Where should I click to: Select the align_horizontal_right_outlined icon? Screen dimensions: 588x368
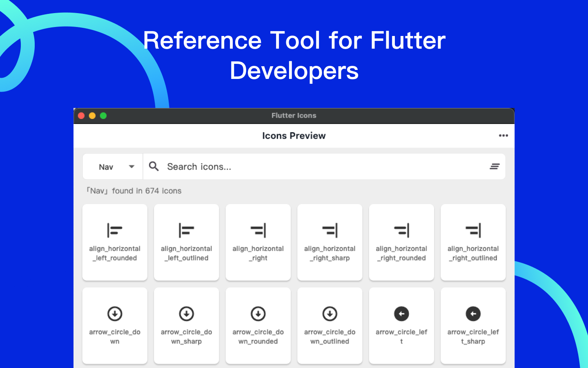[473, 242]
